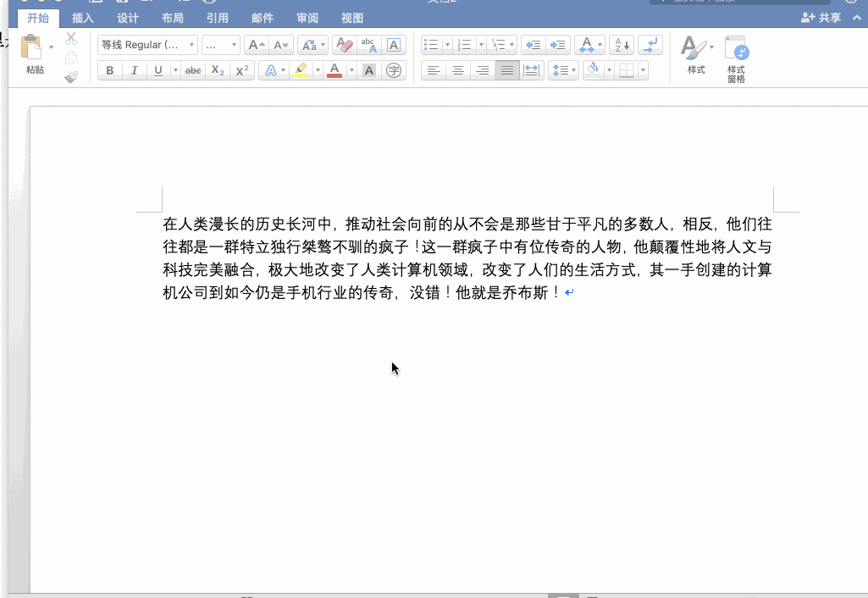Toggle italic formatting
This screenshot has width=868, height=598.
click(x=134, y=70)
